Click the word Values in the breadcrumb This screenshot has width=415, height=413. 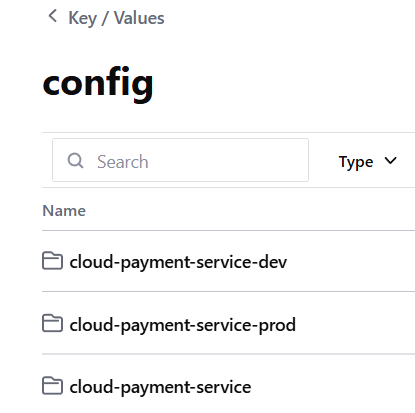coord(139,18)
